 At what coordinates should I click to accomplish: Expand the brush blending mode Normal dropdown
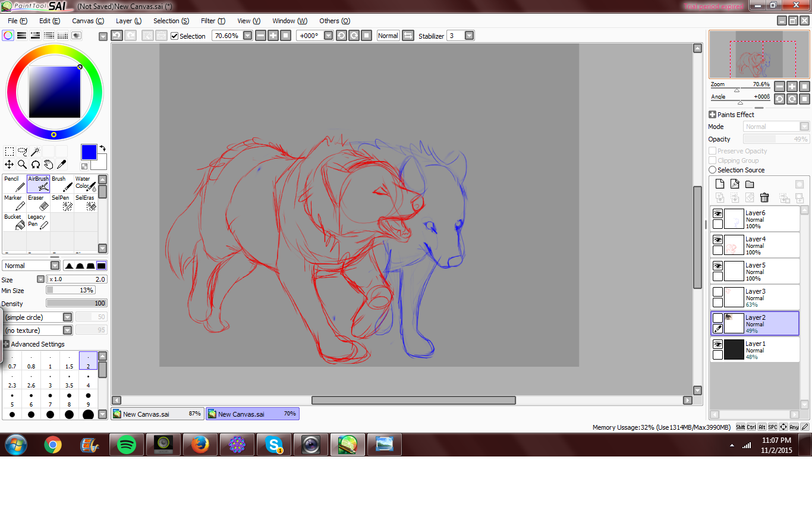pyautogui.click(x=55, y=266)
